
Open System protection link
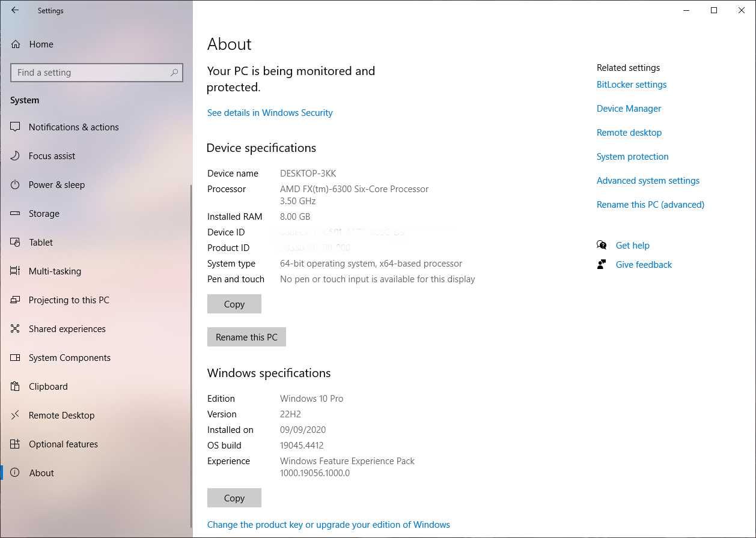tap(632, 157)
